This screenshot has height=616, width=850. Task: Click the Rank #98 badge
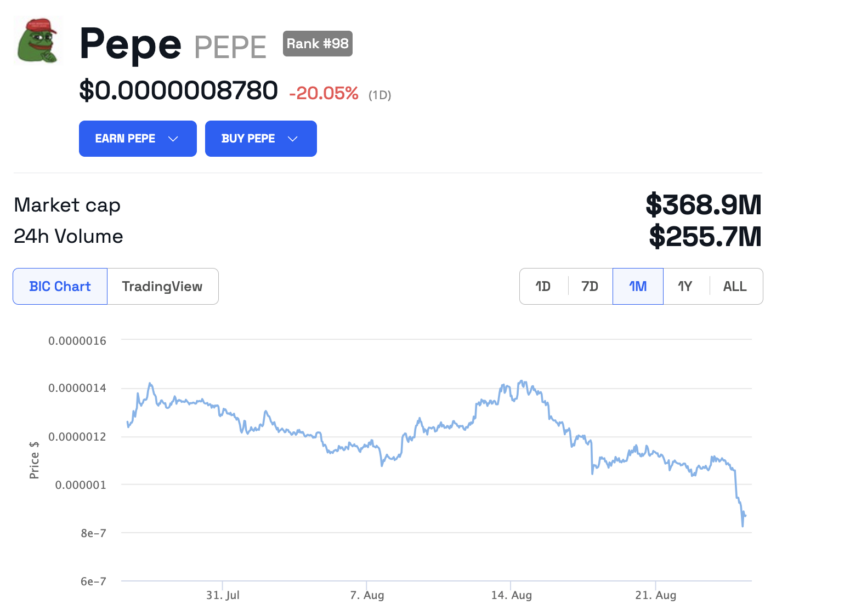pos(317,44)
